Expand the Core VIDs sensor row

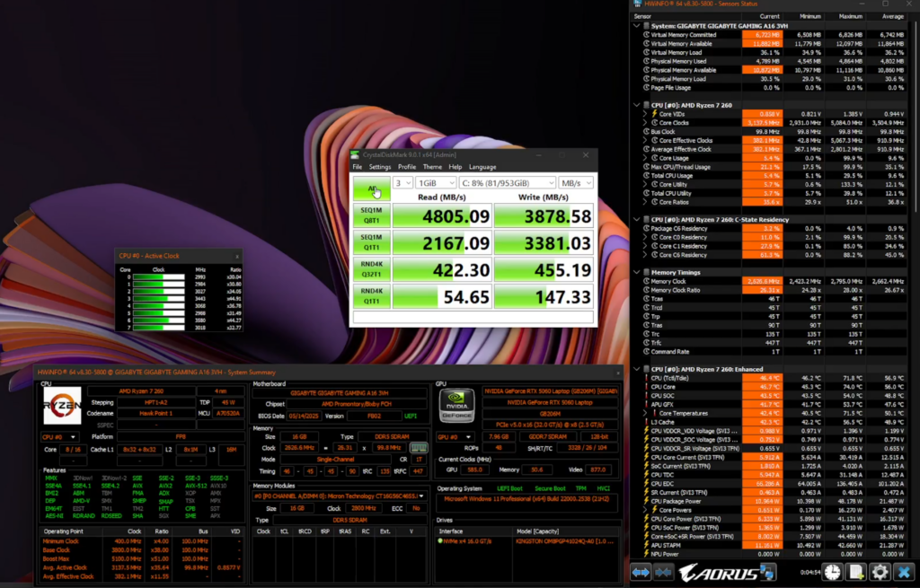(x=645, y=114)
